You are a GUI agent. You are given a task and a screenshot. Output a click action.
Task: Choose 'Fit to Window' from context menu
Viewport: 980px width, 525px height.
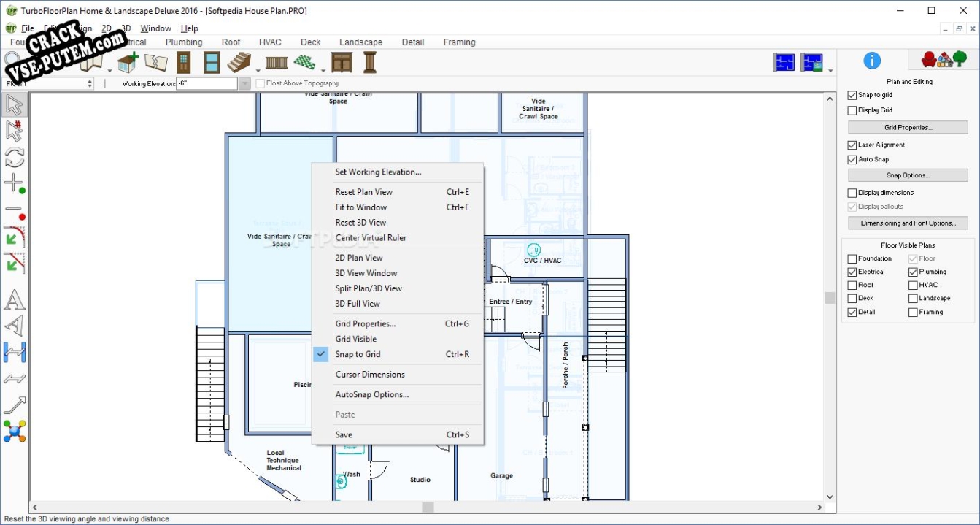coord(360,207)
